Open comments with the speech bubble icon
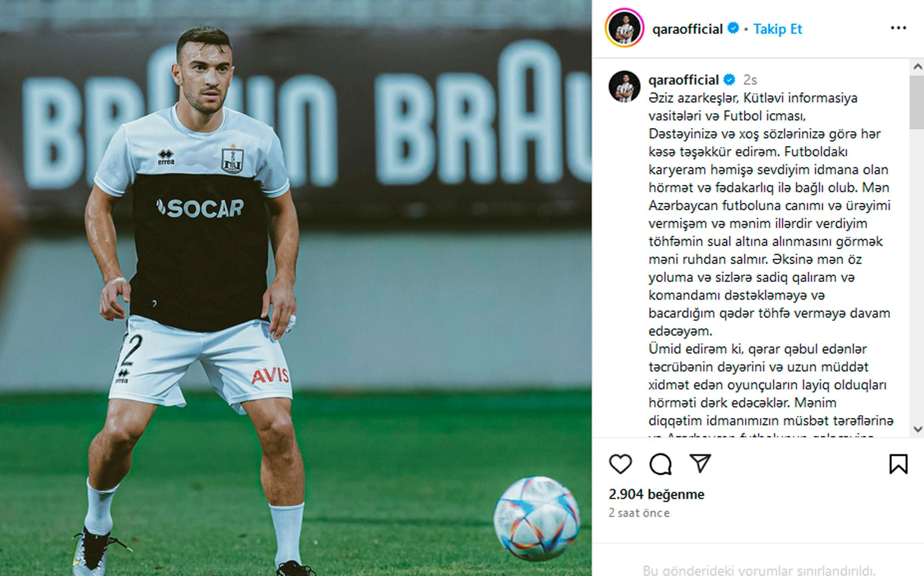 [660, 464]
